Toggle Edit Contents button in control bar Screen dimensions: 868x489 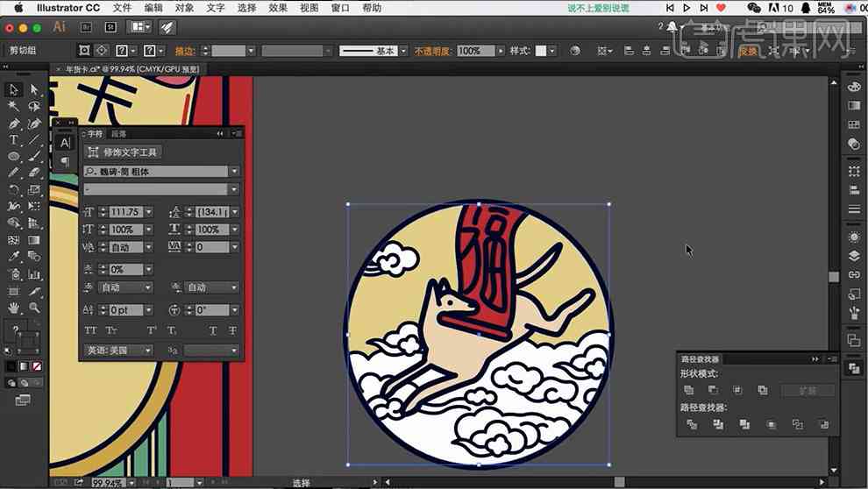click(102, 50)
